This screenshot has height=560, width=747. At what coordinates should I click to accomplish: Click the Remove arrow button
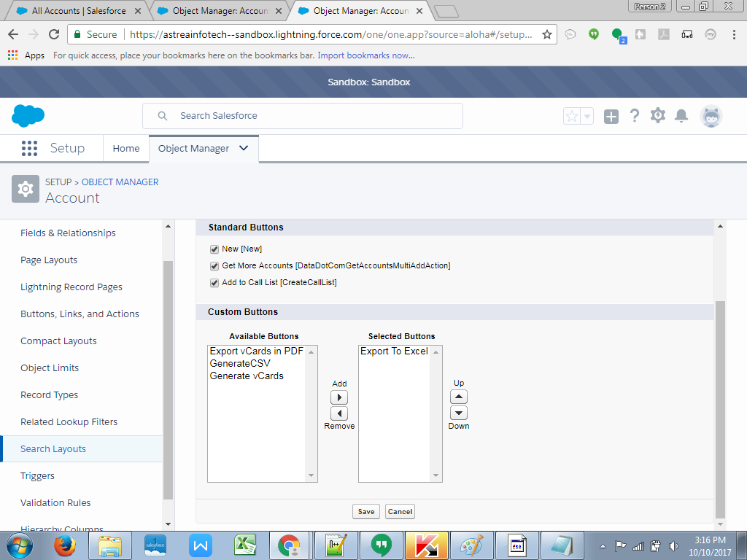(x=339, y=413)
